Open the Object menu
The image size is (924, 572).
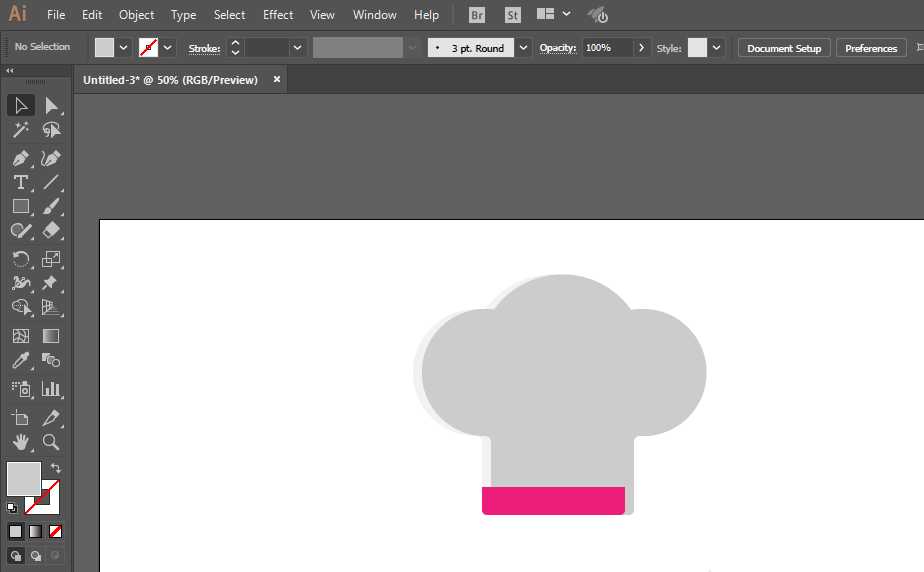[x=136, y=15]
